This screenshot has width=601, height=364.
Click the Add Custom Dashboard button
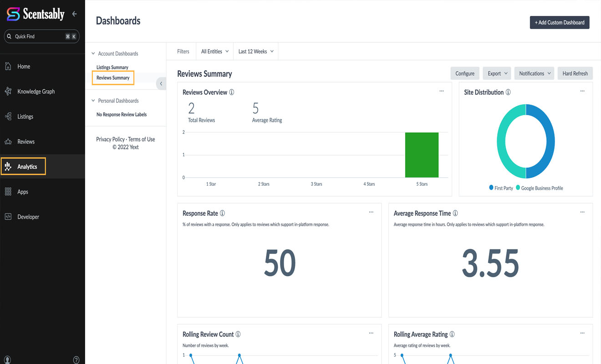pyautogui.click(x=559, y=22)
